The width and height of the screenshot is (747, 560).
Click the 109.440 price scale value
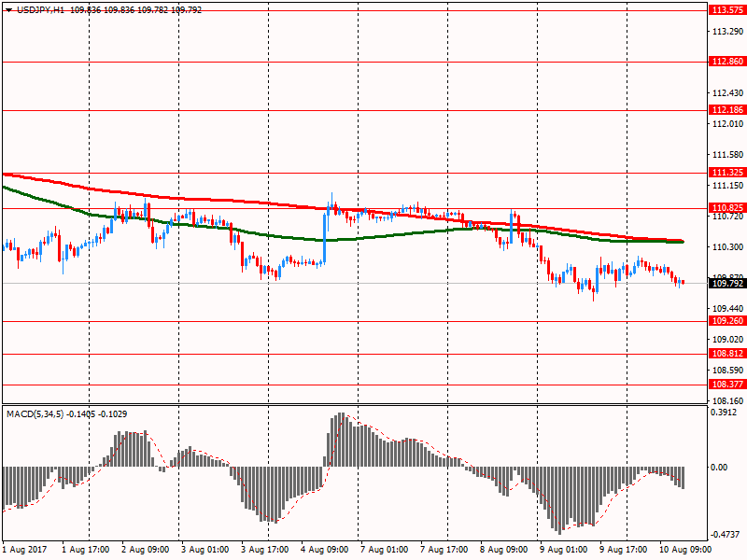[727, 309]
